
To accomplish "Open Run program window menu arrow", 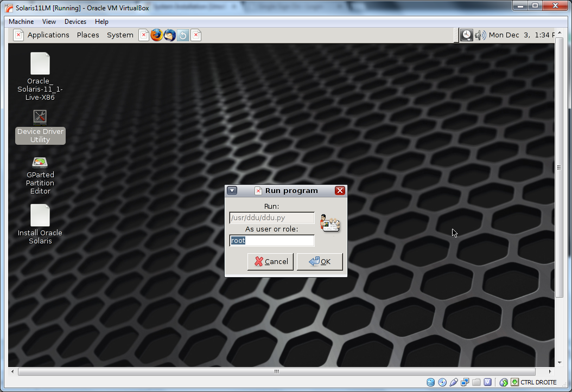I will pyautogui.click(x=232, y=191).
